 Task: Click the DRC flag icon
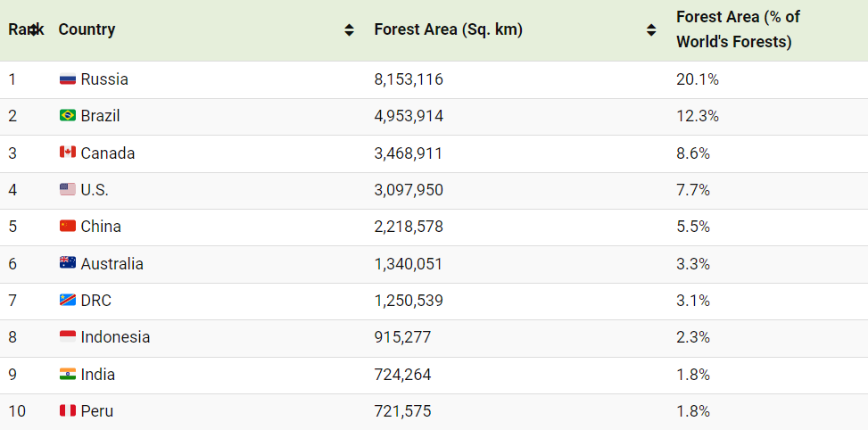pos(68,301)
